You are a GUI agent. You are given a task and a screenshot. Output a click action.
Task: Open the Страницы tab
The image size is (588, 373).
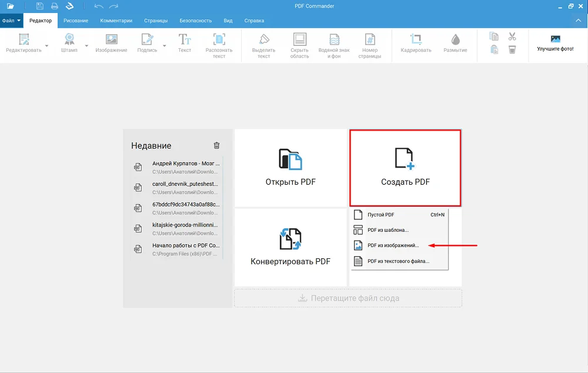click(x=156, y=21)
